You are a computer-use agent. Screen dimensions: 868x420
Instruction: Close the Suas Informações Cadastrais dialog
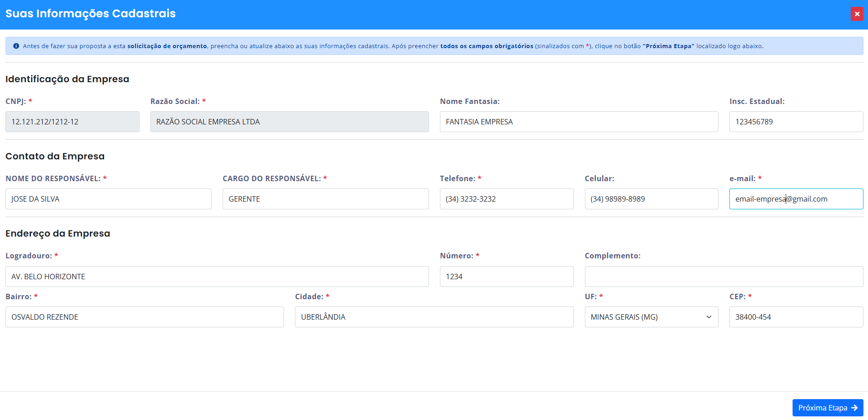(857, 14)
